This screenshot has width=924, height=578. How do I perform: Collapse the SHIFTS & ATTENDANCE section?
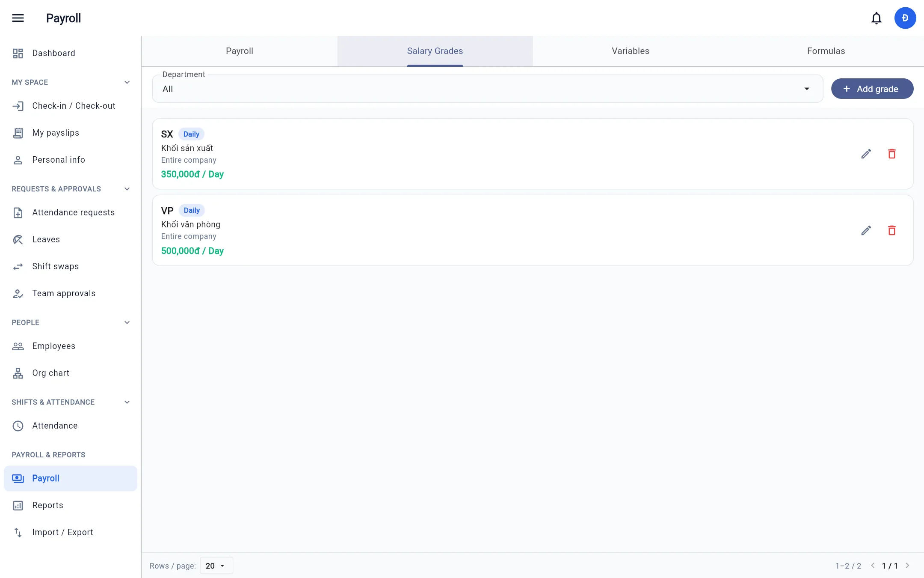pos(127,402)
